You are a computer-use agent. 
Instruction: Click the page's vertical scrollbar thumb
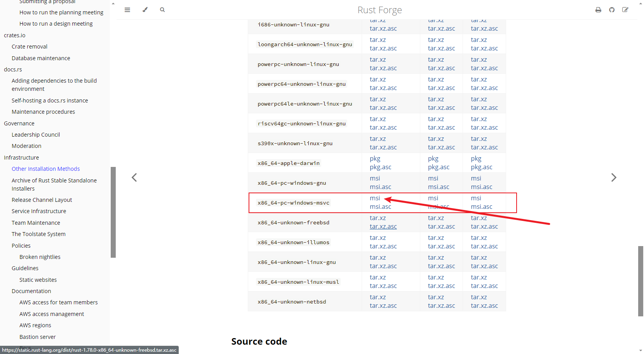[641, 281]
